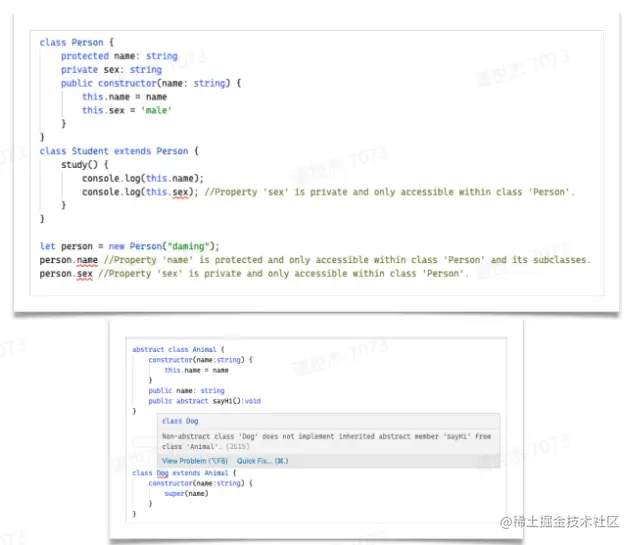The height and width of the screenshot is (545, 635).
Task: Click 'public constructor(name: string) {' line
Action: click(151, 83)
